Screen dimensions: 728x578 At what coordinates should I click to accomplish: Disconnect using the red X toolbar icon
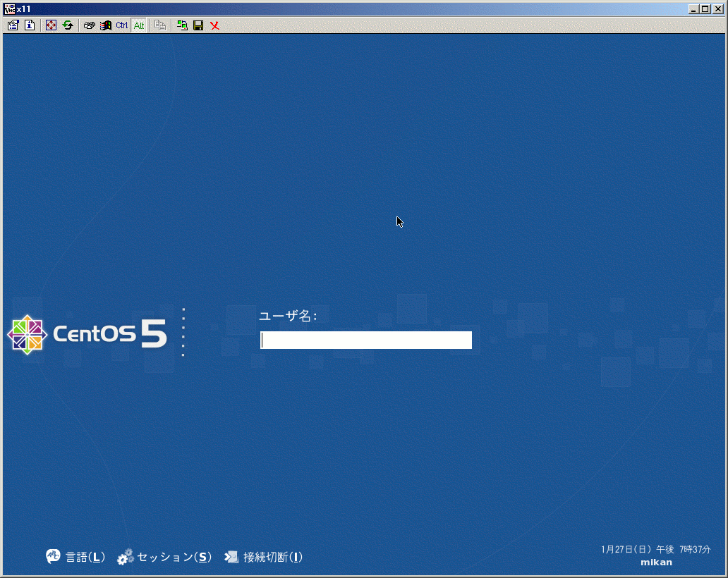[214, 25]
